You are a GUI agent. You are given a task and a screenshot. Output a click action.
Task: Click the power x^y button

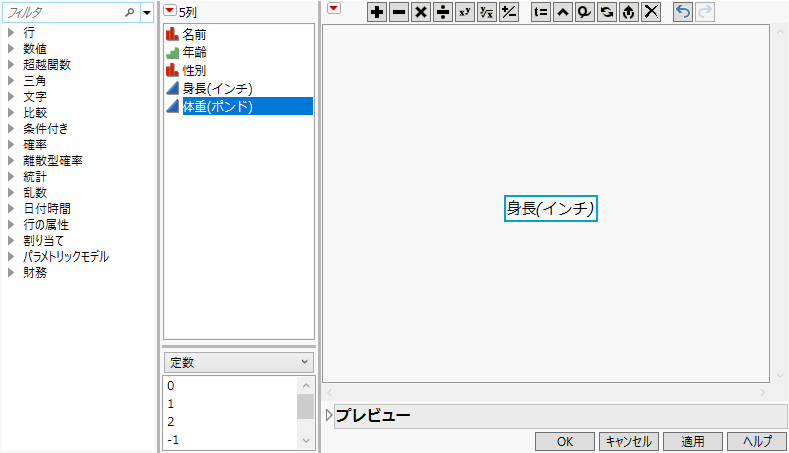tap(464, 12)
